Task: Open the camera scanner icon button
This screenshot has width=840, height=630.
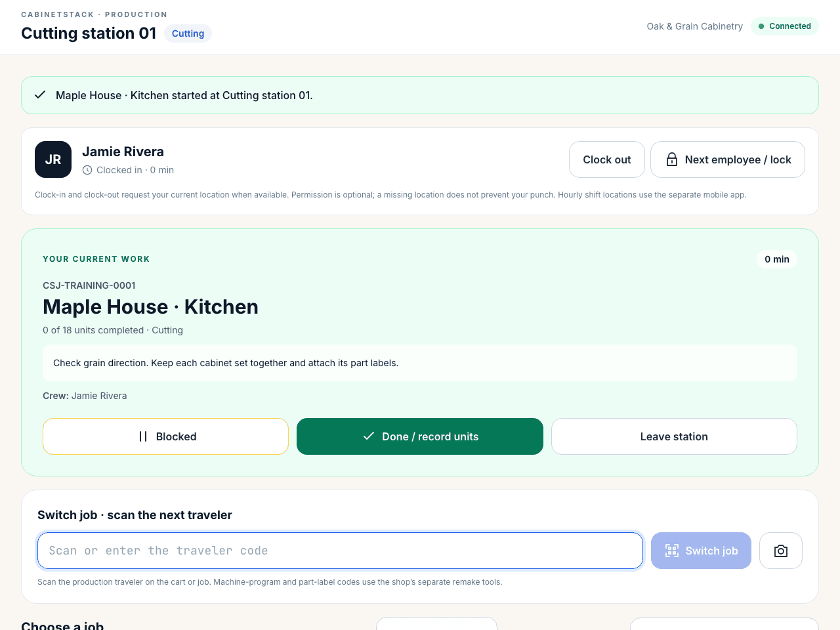Action: coord(781,551)
